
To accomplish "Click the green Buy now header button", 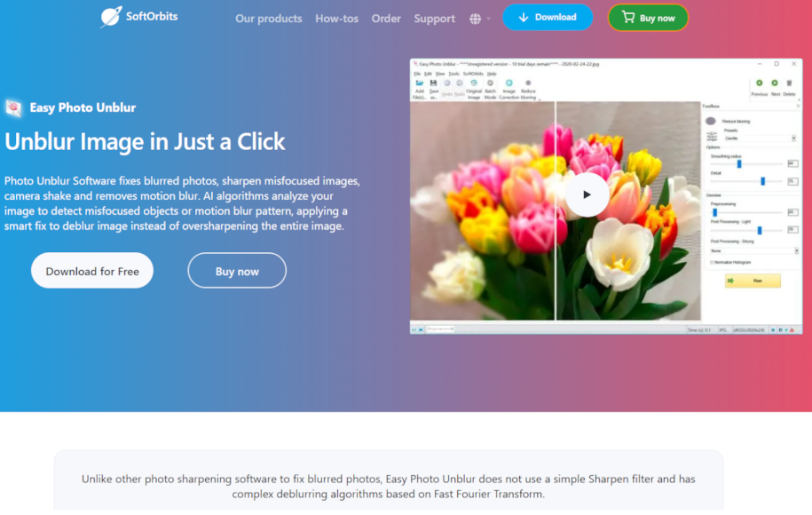I will tap(648, 18).
